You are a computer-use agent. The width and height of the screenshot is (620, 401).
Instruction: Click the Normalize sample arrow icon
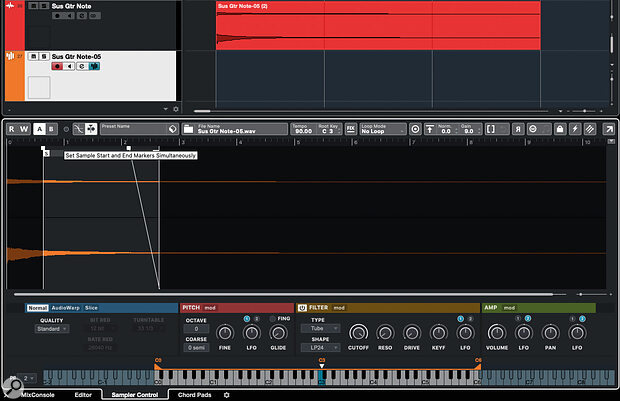coord(430,129)
